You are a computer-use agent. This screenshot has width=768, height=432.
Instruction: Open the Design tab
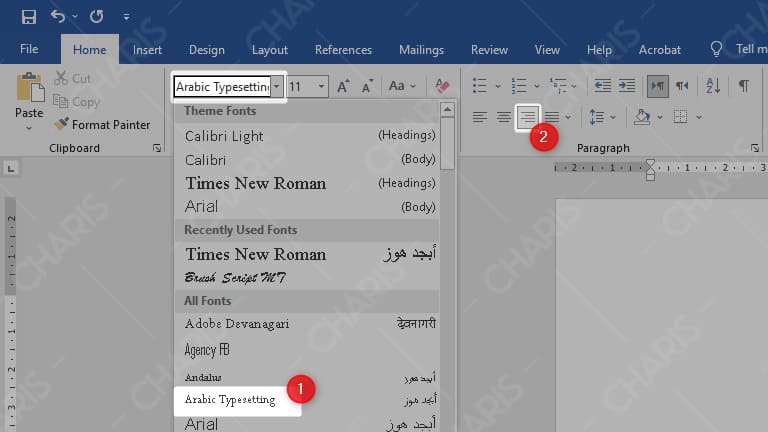click(207, 50)
